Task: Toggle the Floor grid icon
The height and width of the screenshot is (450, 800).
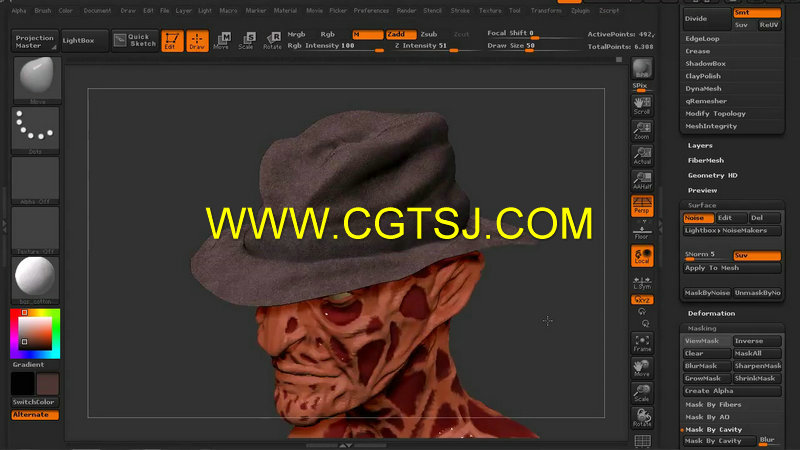Action: click(x=642, y=231)
